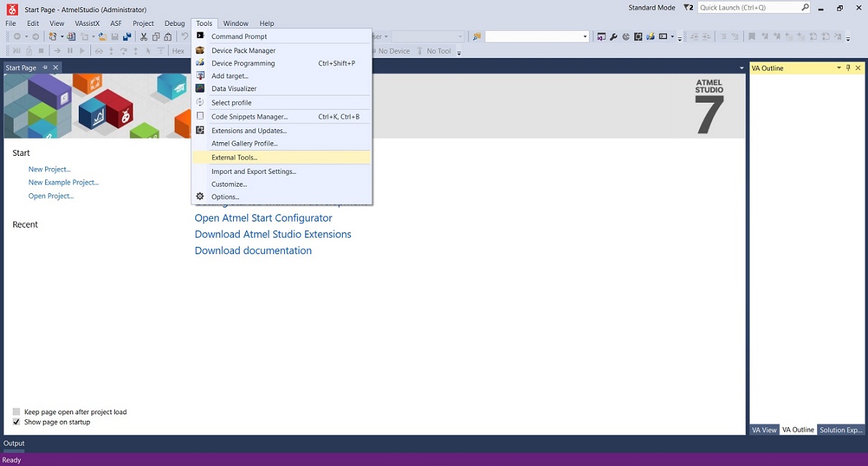868x466 pixels.
Task: Click the Cut icon on the toolbar
Action: 146,36
